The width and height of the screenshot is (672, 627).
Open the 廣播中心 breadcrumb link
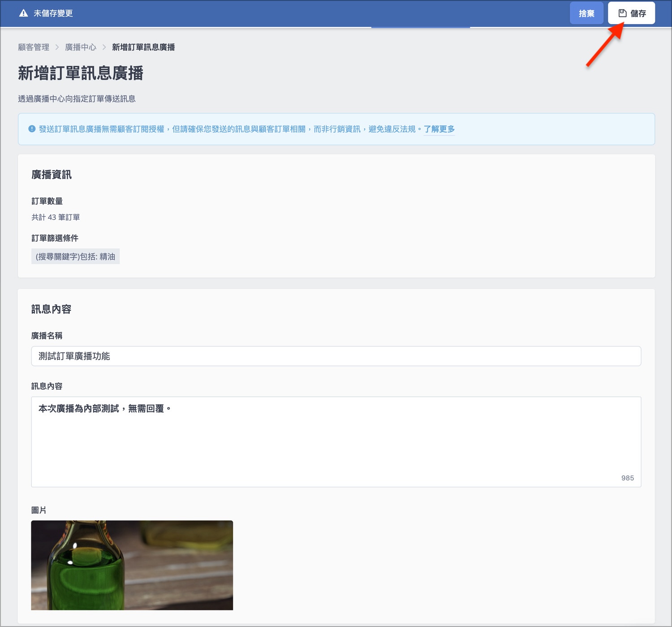tap(81, 47)
